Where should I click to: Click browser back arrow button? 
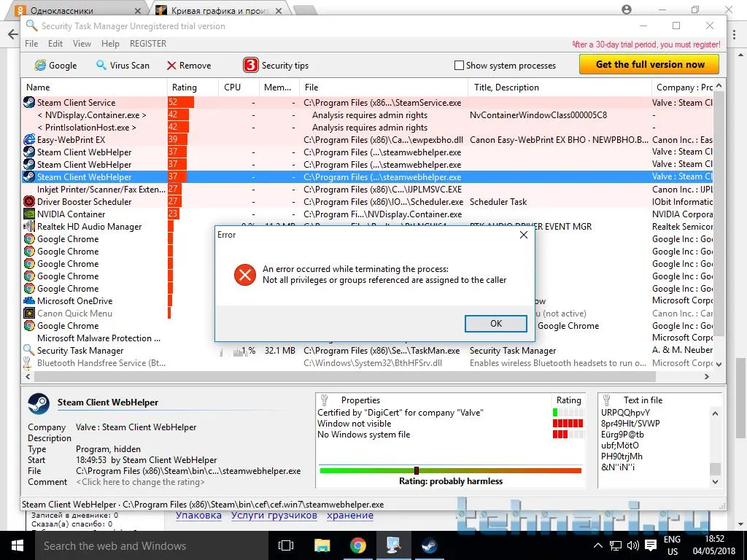coord(12,34)
